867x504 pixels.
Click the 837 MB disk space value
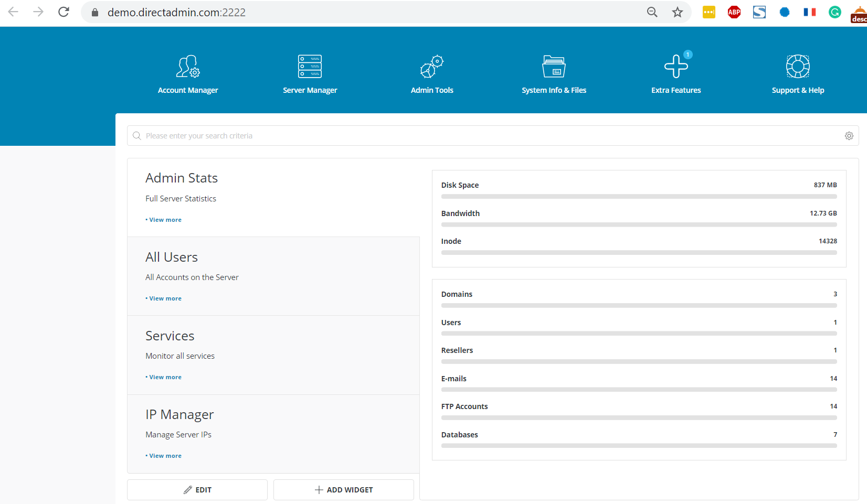pos(826,185)
